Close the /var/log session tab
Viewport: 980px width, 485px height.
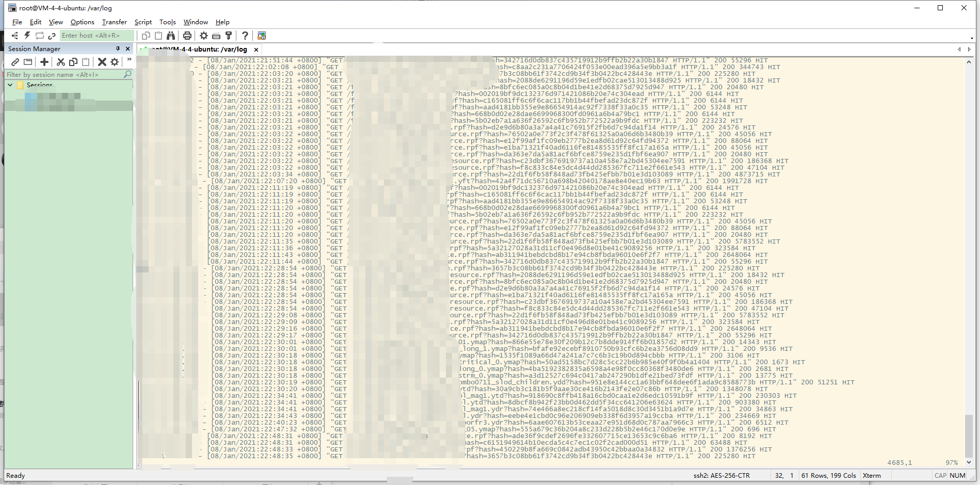(256, 50)
